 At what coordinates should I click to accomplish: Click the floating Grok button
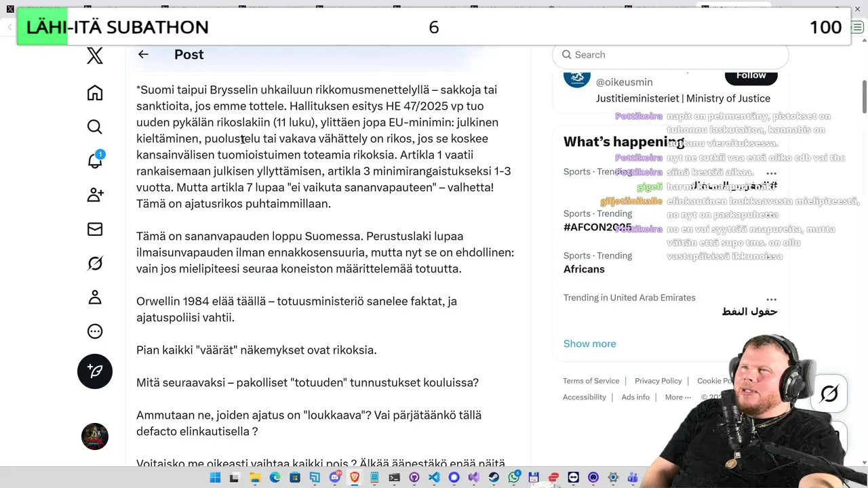click(x=829, y=393)
